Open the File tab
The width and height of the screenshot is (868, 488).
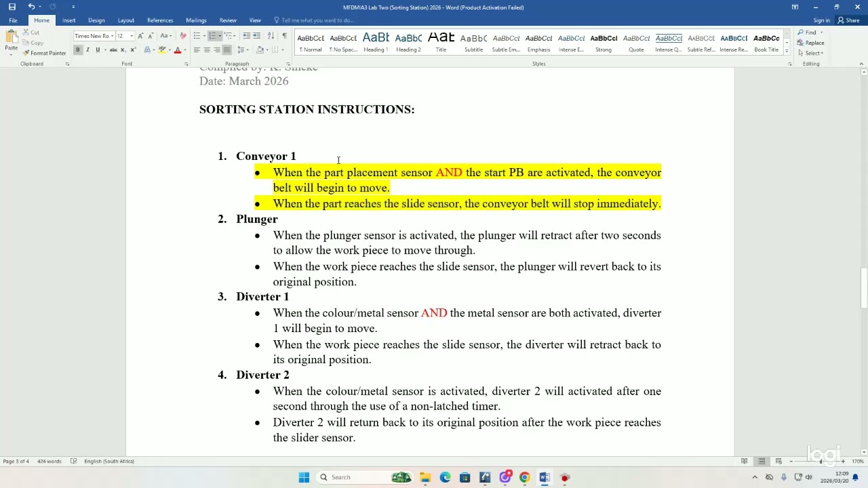tap(13, 20)
